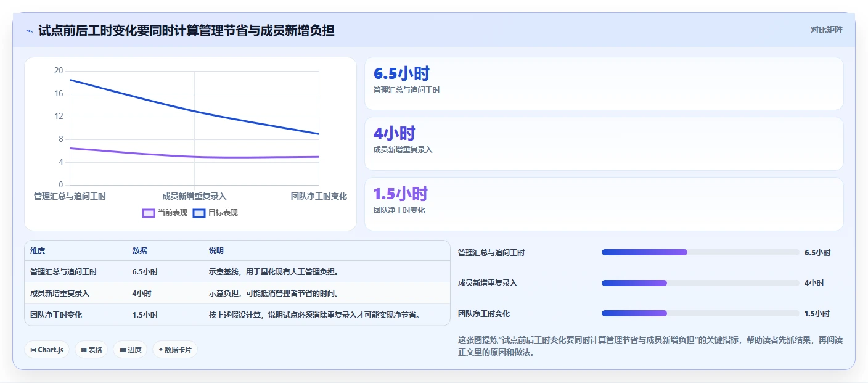Click the 4小时 progress bar for 成员新增重复录入
This screenshot has width=868, height=383.
tap(700, 283)
